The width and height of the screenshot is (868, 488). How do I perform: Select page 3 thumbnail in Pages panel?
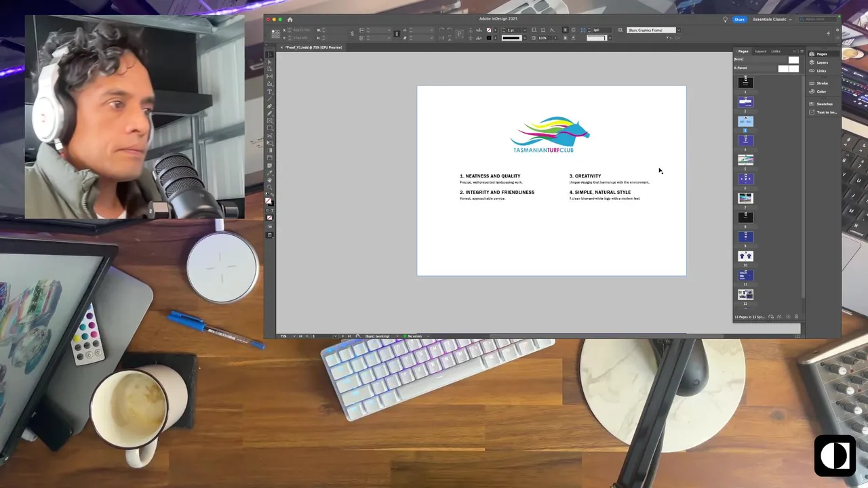(745, 121)
